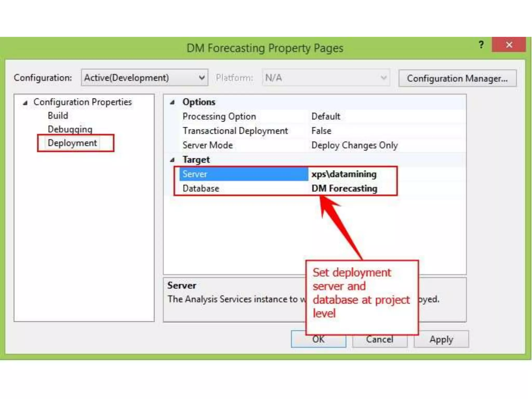Viewport: 532px width, 399px height.
Task: Select the Database property row
Action: pos(201,188)
